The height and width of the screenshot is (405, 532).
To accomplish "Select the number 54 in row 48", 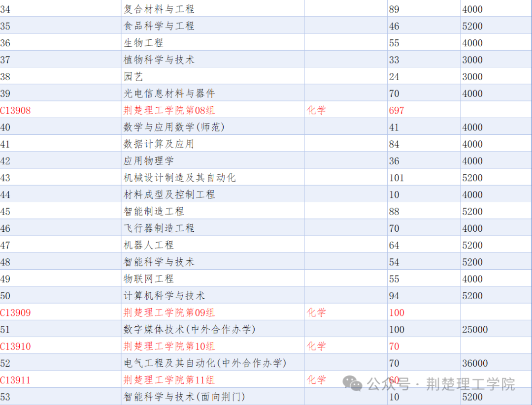I will (x=394, y=262).
